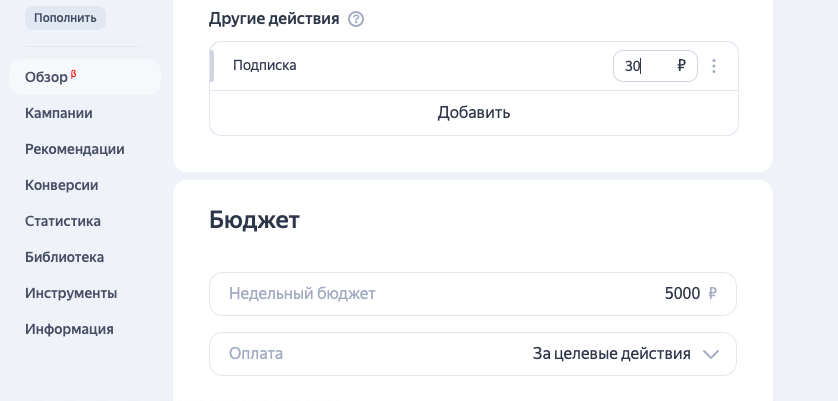Click the help icon beside Другие действия

356,19
